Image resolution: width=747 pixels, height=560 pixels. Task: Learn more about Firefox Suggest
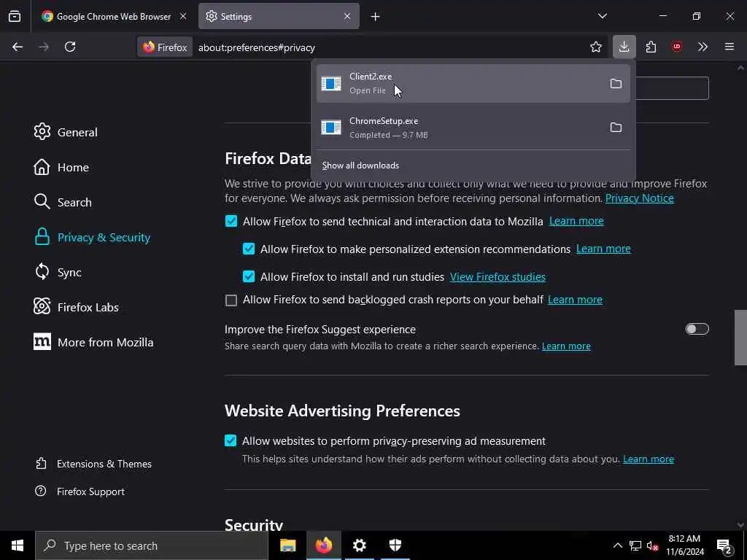[x=566, y=346]
